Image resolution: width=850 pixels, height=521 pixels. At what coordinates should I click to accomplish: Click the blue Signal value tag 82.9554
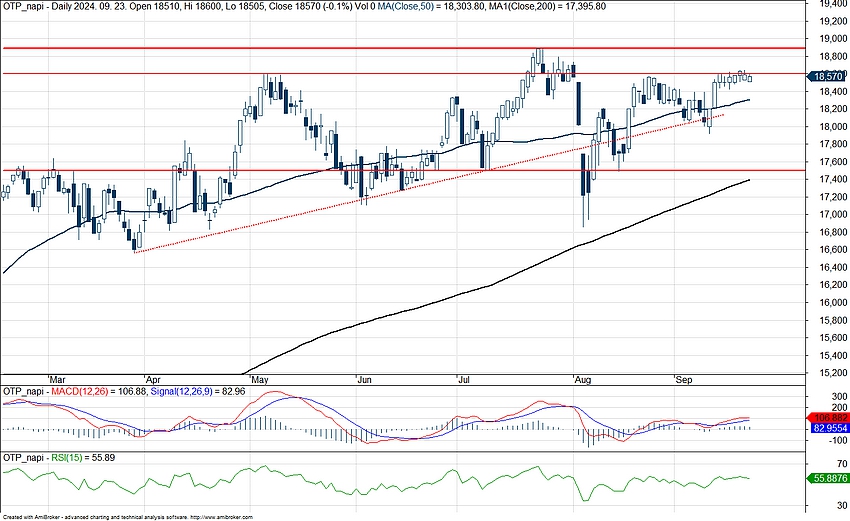point(828,428)
